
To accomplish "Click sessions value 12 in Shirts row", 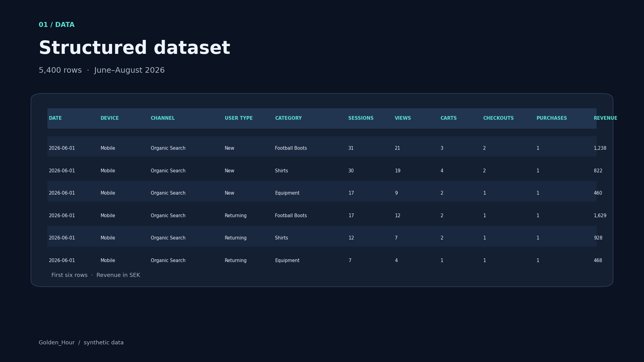I will (x=351, y=238).
